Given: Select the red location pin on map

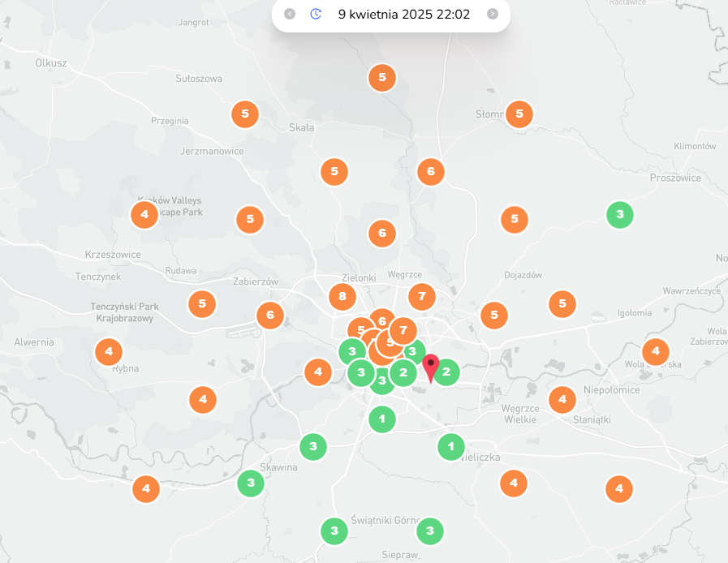Looking at the screenshot, I should [431, 367].
